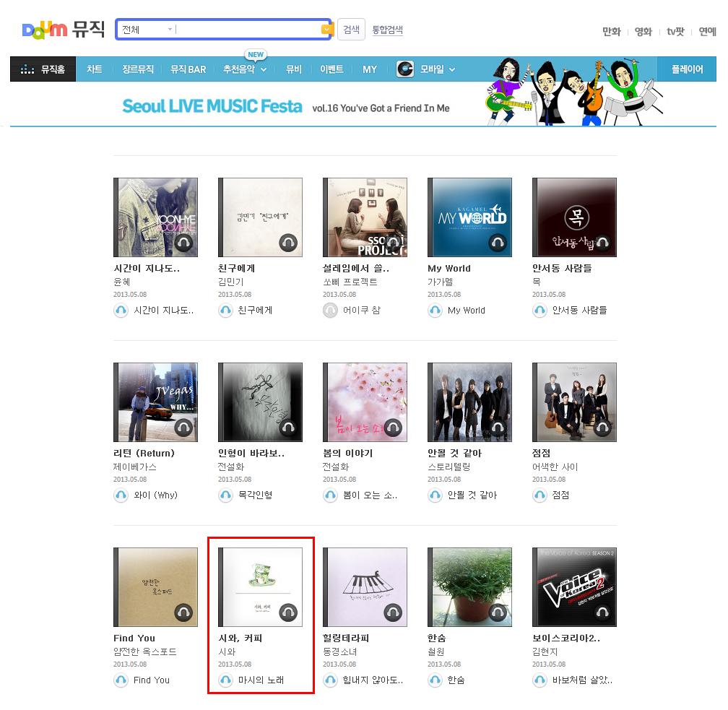Open the 통합검색 link
The image size is (728, 710).
point(388,30)
